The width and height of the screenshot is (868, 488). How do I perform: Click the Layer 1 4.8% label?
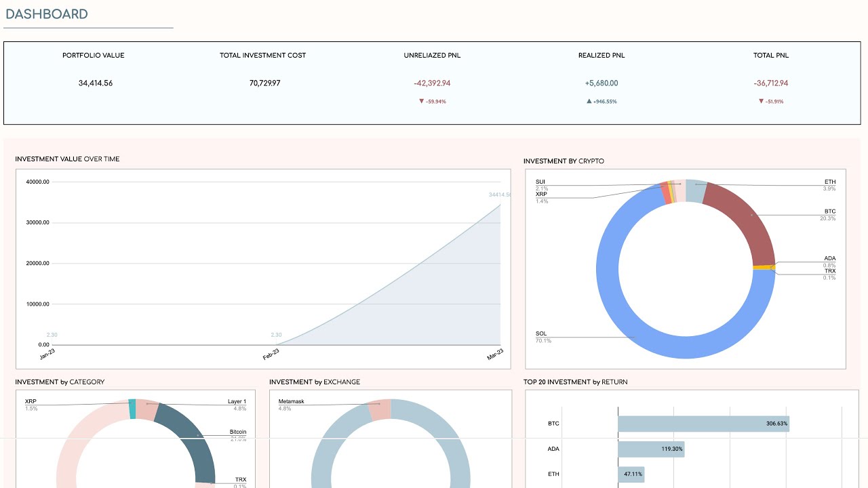click(x=237, y=405)
